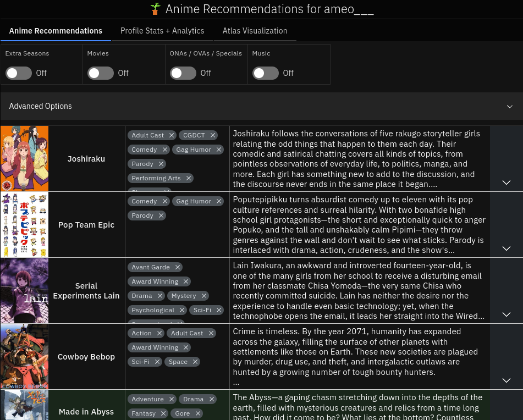Expand Serial Experiments Lain details chevron
Viewport: 523px width, 420px height.
click(x=507, y=314)
